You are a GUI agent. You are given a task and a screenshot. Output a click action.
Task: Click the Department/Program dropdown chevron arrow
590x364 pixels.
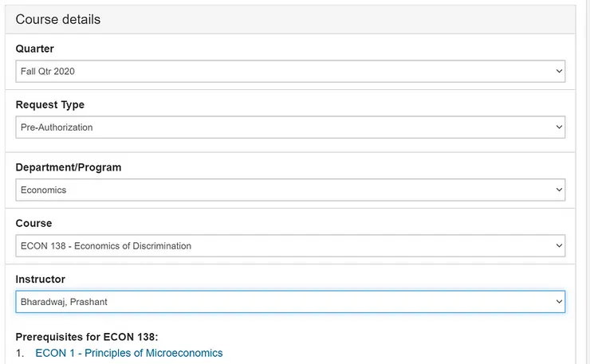(558, 190)
